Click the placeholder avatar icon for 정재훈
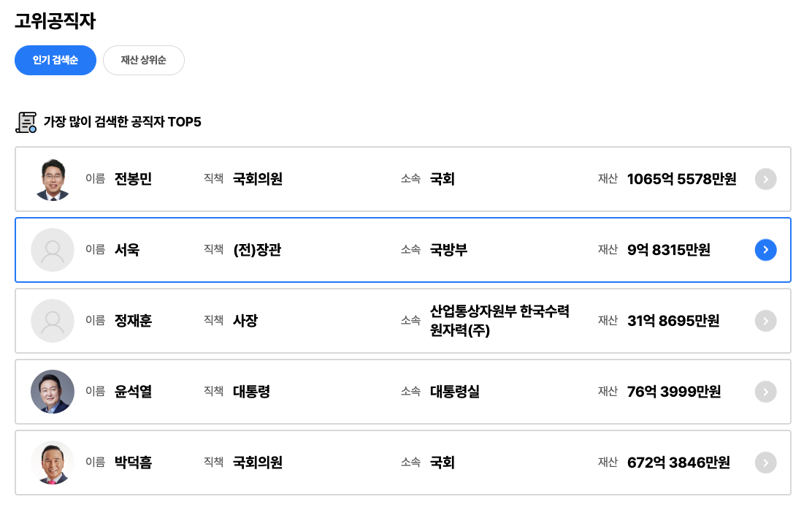The image size is (812, 513). click(x=52, y=320)
